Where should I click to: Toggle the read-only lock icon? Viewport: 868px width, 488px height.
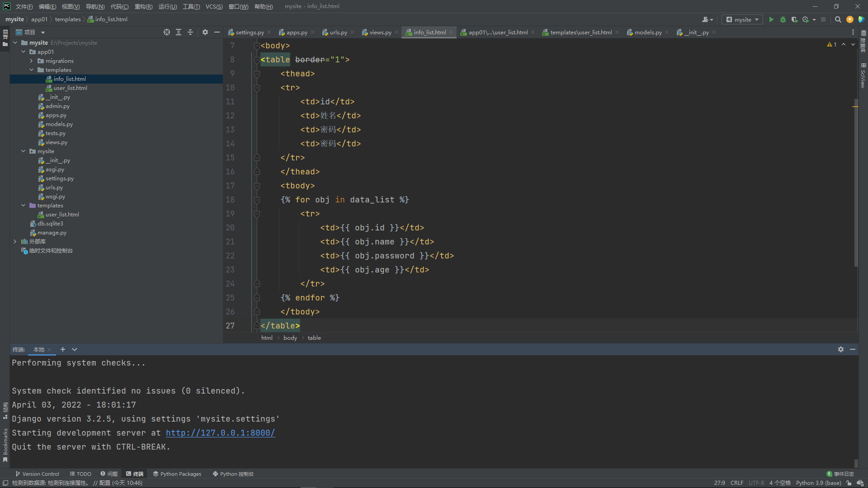pos(849,483)
